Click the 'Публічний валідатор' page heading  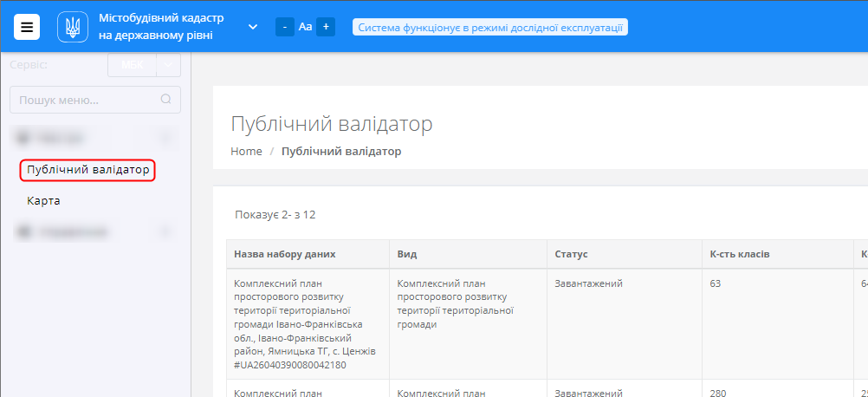click(332, 124)
